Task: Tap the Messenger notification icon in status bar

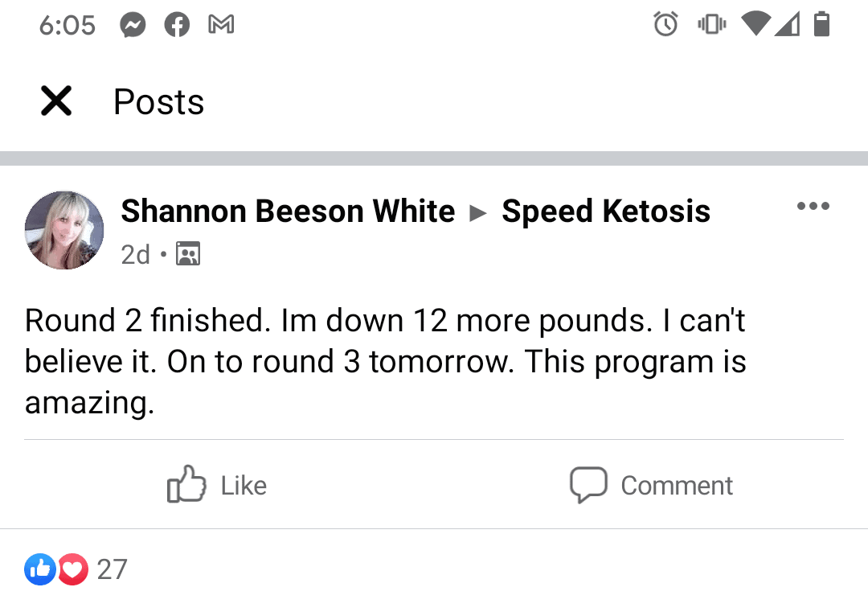Action: pyautogui.click(x=133, y=25)
